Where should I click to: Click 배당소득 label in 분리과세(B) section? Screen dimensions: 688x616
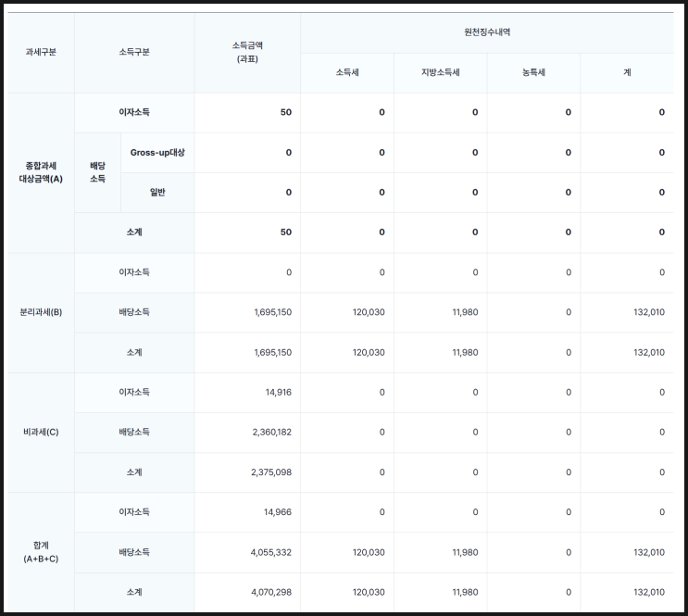click(134, 312)
